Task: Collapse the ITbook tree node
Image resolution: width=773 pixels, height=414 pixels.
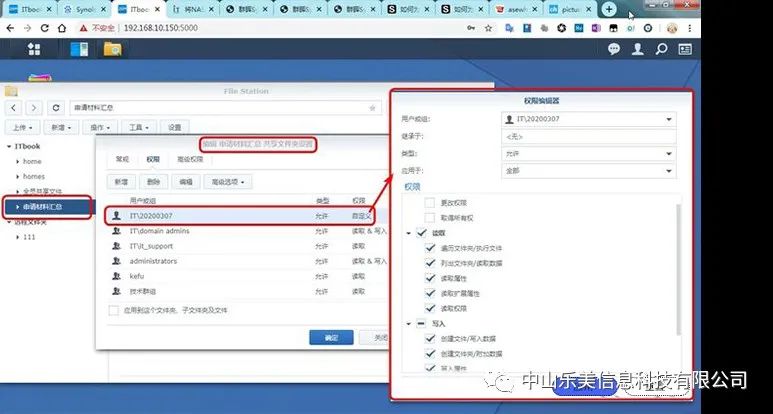Action: 9,146
